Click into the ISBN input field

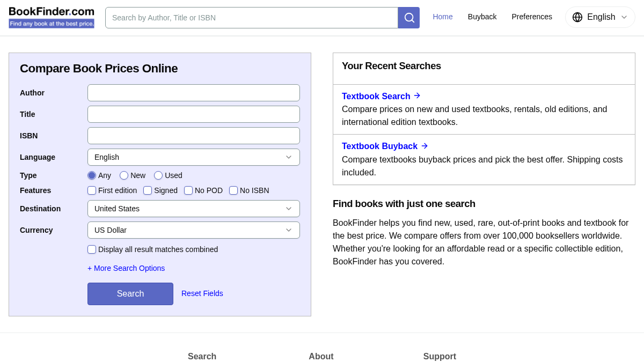tap(194, 136)
